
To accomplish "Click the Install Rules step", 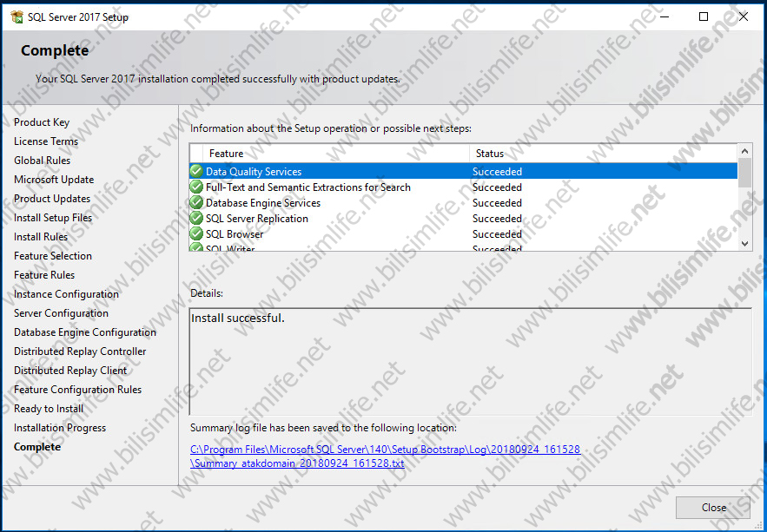I will coord(41,236).
